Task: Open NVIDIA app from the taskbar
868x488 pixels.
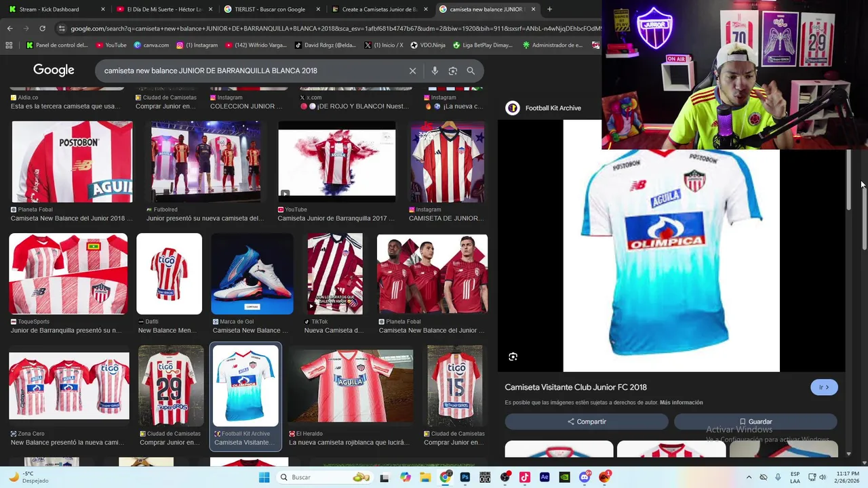Action: [564, 477]
